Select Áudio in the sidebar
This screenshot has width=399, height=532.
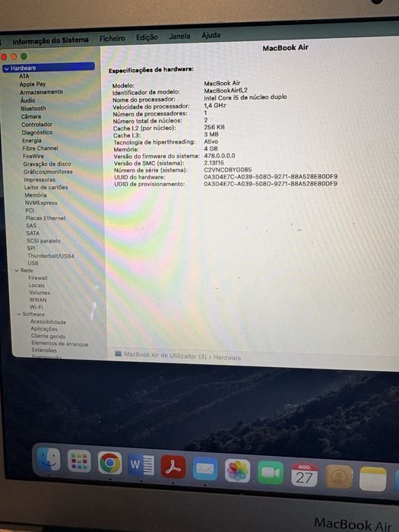[27, 100]
